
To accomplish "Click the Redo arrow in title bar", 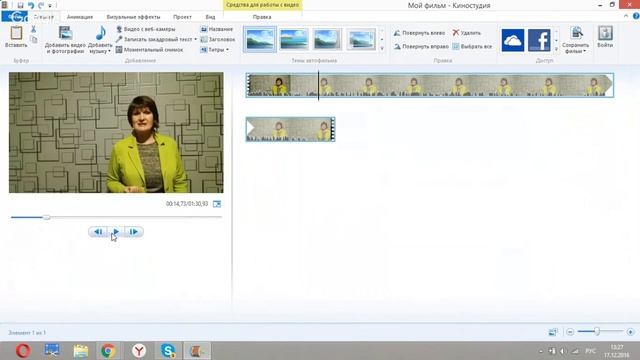I will click(x=41, y=5).
